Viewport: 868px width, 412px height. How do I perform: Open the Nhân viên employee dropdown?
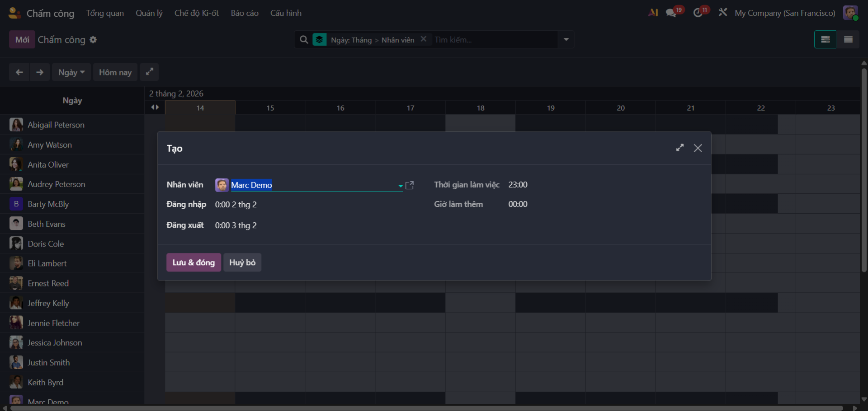click(400, 186)
